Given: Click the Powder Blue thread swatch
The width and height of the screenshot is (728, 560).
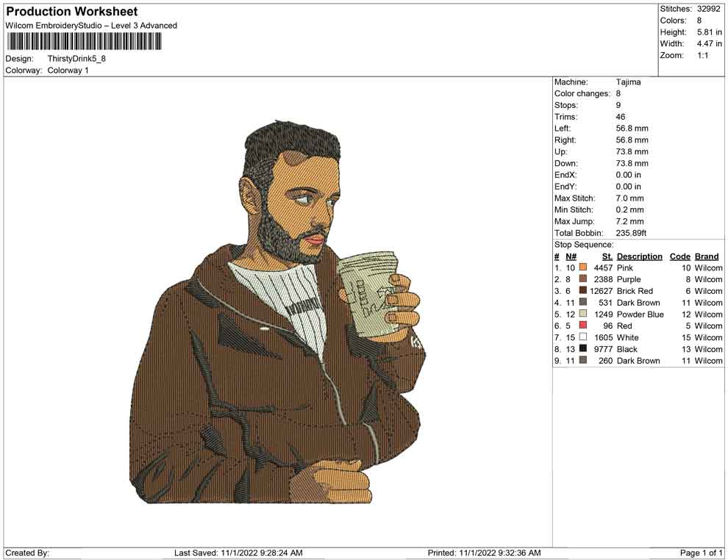Looking at the screenshot, I should (x=583, y=314).
